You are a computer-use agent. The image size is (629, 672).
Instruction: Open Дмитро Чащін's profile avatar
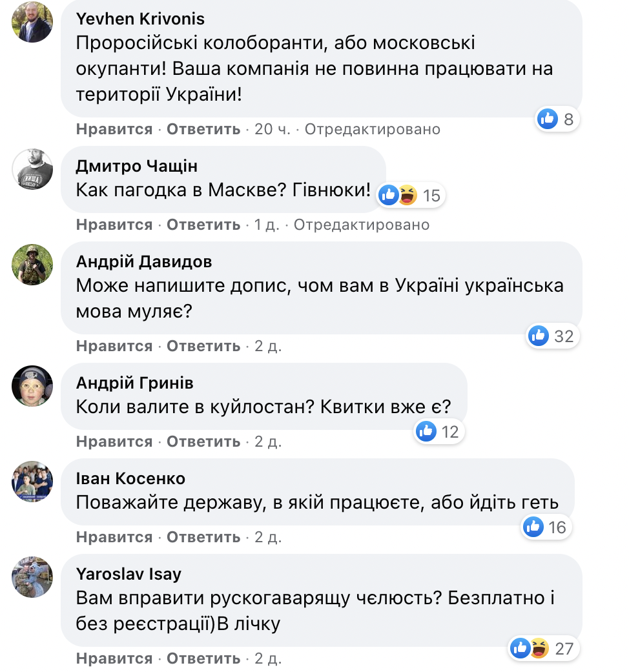(31, 170)
